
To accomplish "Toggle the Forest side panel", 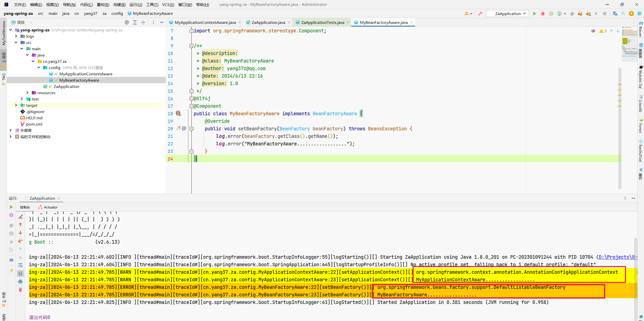I will (x=640, y=126).
